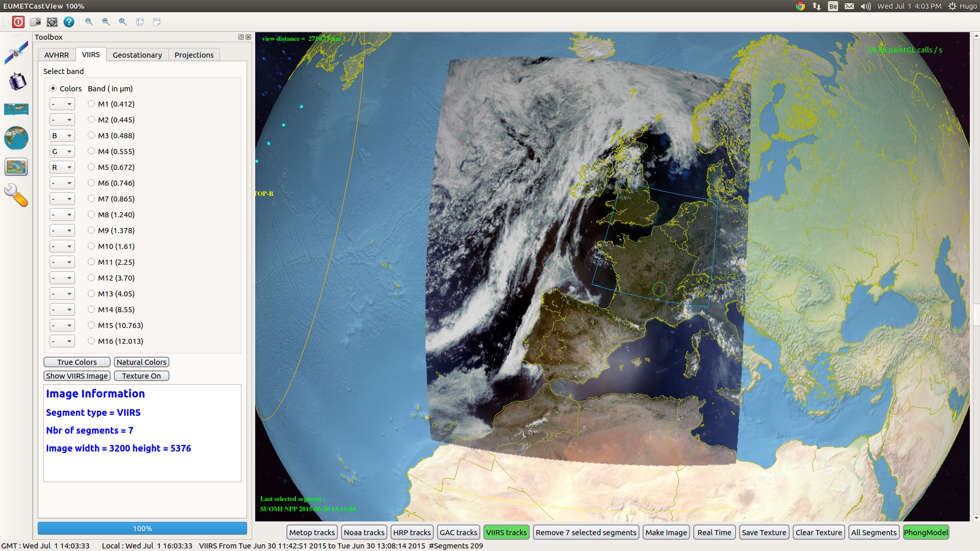Click the globe/3D view icon

pyautogui.click(x=16, y=139)
